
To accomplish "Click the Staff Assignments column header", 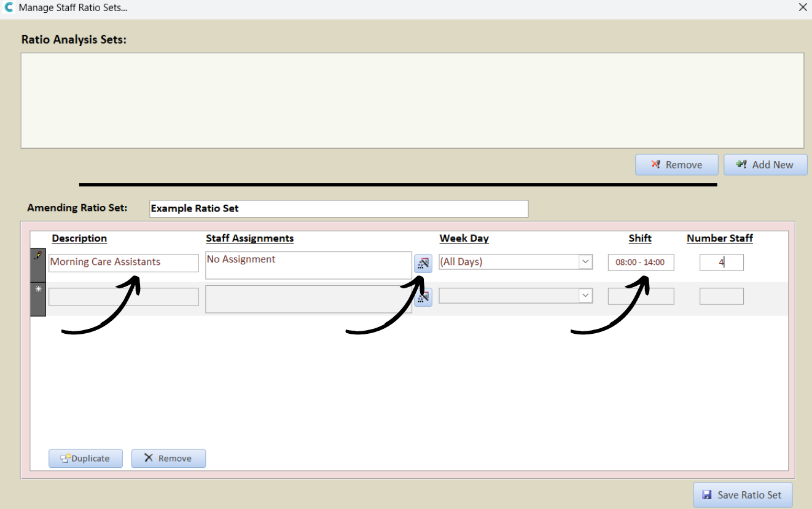I will pos(249,239).
